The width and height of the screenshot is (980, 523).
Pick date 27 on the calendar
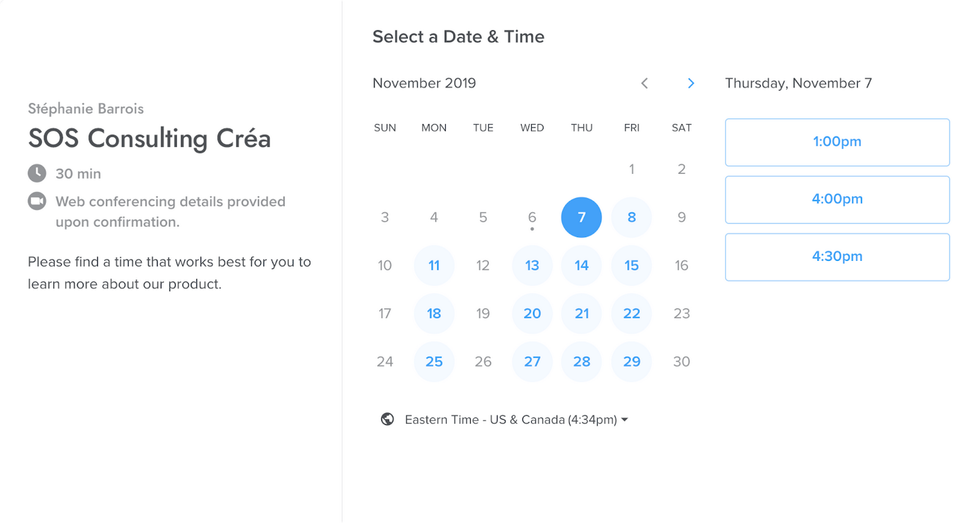[x=532, y=361]
